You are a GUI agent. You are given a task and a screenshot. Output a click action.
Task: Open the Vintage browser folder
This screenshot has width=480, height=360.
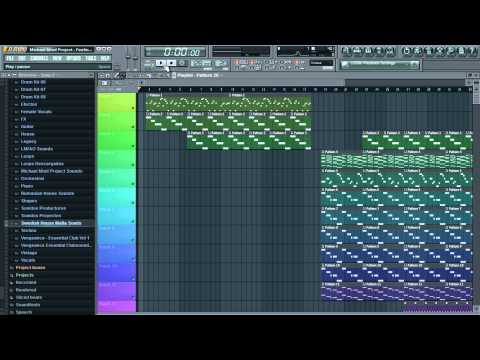pyautogui.click(x=29, y=253)
